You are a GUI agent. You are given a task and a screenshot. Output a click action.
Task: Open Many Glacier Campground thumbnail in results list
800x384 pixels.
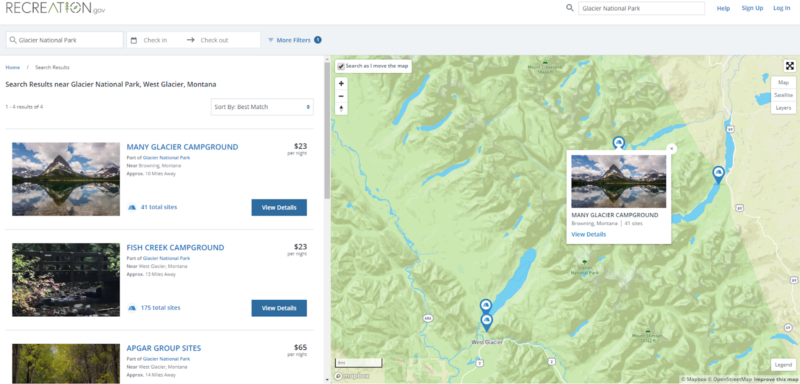tap(66, 179)
